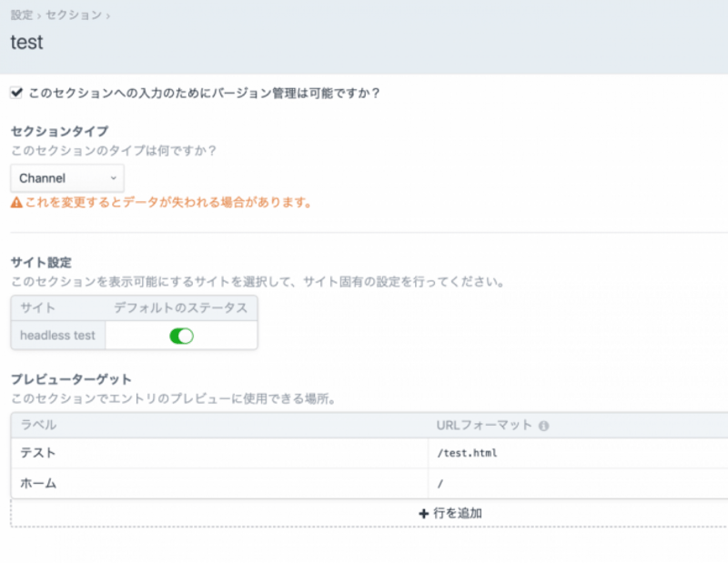Click the URLフォーマット info icon

(543, 426)
